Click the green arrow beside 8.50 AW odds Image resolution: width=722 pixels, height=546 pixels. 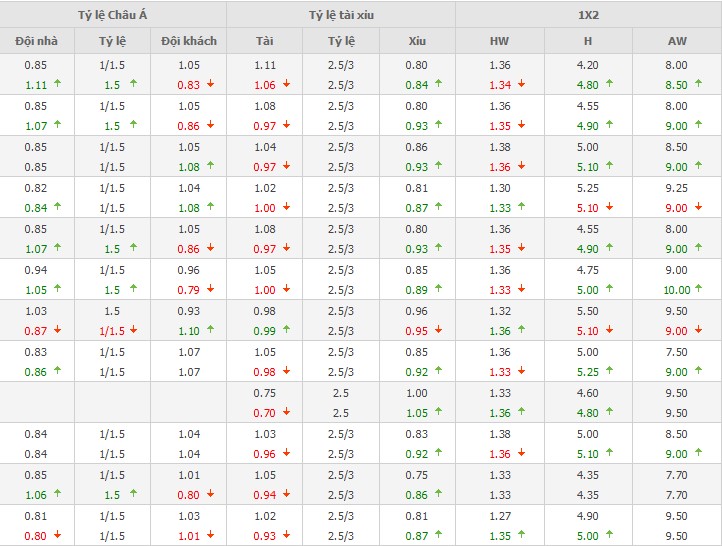coord(695,85)
